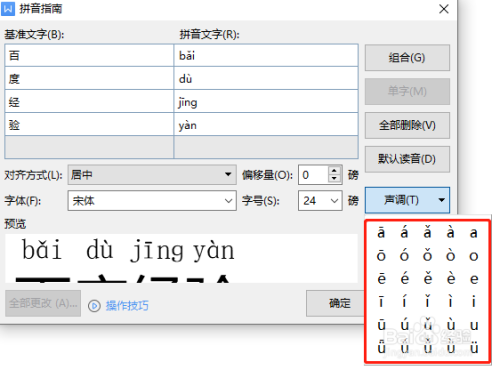Expand the 对齐方式 居中 dropdown
500x370 pixels.
152,174
